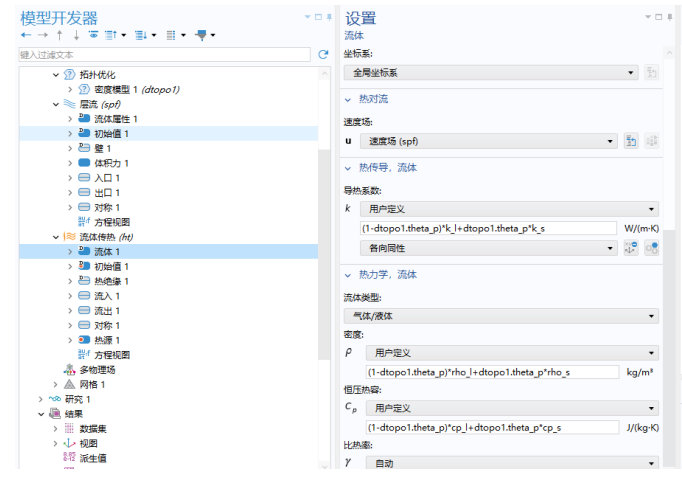
Task: Collapse the 热力学，流体 section
Action: (348, 275)
